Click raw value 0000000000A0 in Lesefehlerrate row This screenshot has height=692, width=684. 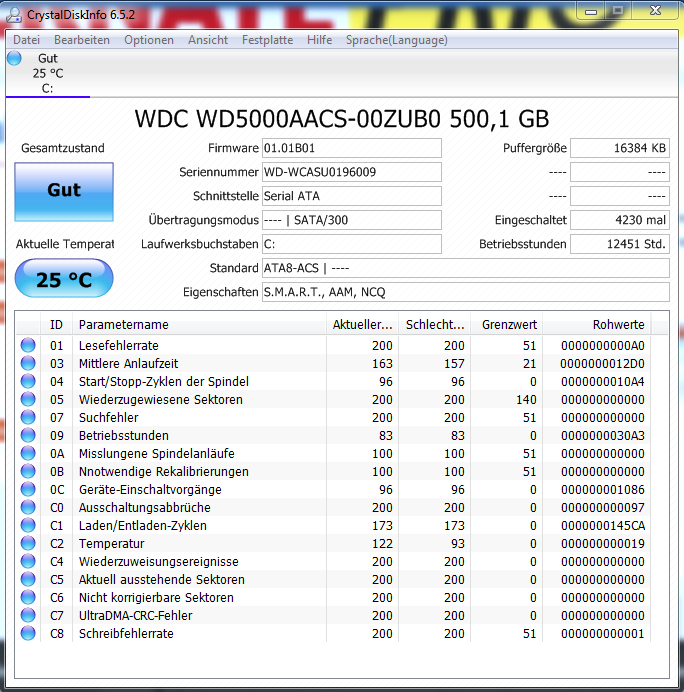pyautogui.click(x=602, y=346)
